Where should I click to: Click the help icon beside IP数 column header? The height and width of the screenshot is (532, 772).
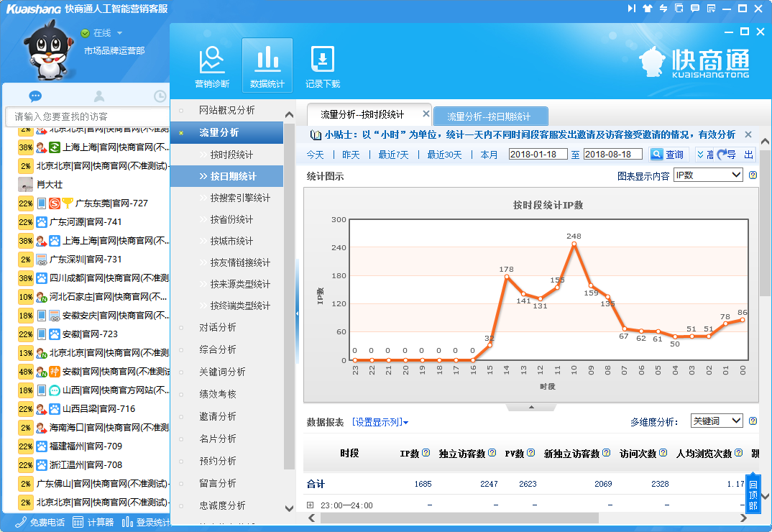[426, 453]
